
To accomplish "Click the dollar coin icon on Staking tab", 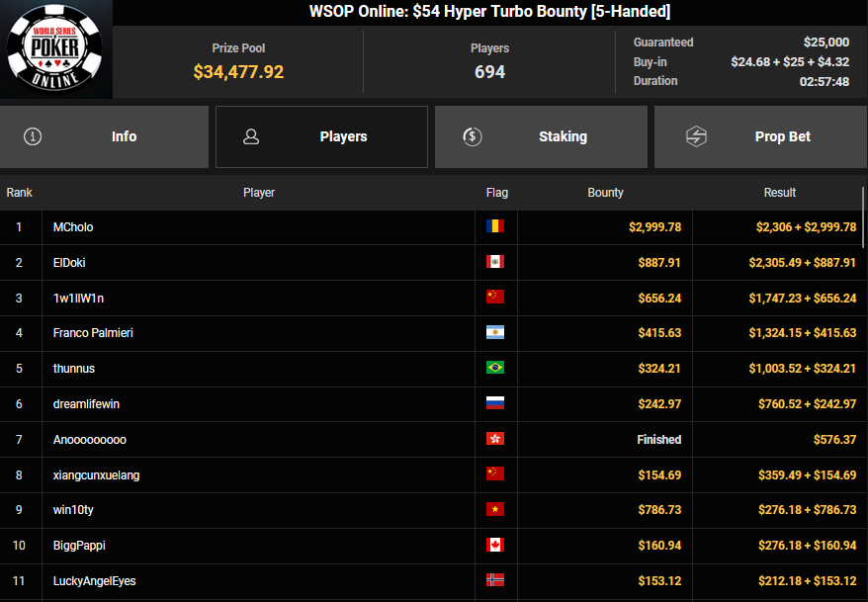I will (472, 137).
